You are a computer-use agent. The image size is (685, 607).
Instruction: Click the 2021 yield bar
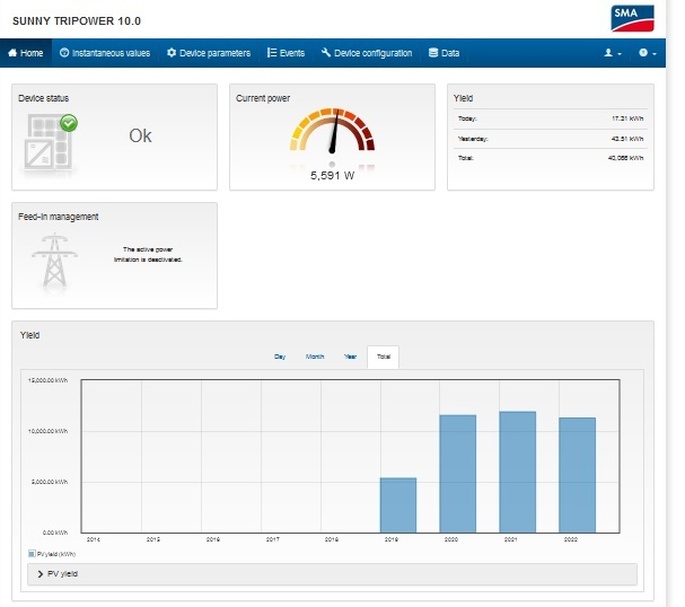click(x=518, y=472)
